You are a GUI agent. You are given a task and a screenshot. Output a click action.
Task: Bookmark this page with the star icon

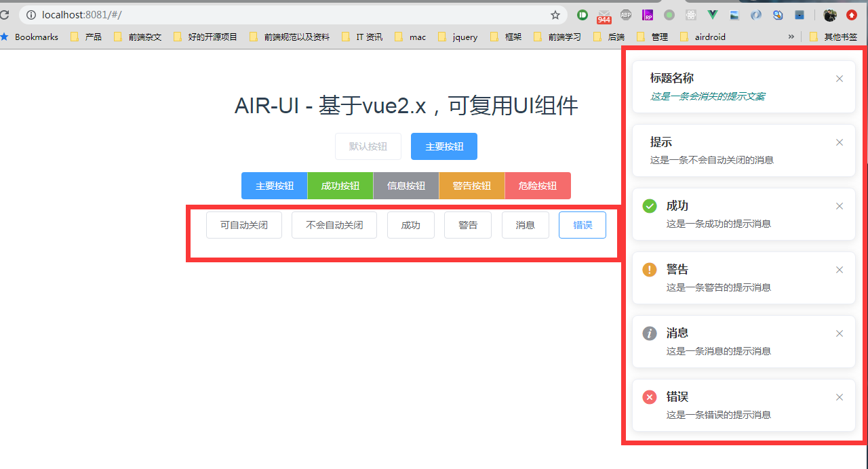(555, 15)
